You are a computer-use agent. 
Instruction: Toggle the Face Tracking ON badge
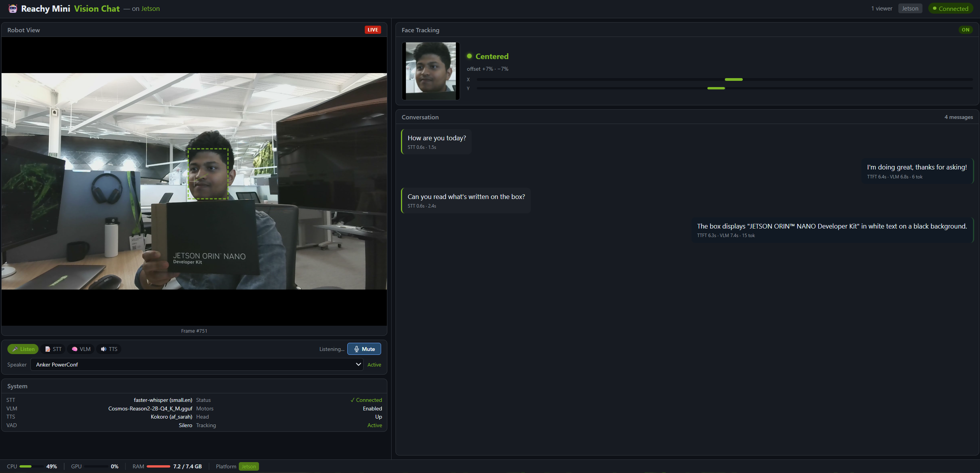[x=966, y=30]
